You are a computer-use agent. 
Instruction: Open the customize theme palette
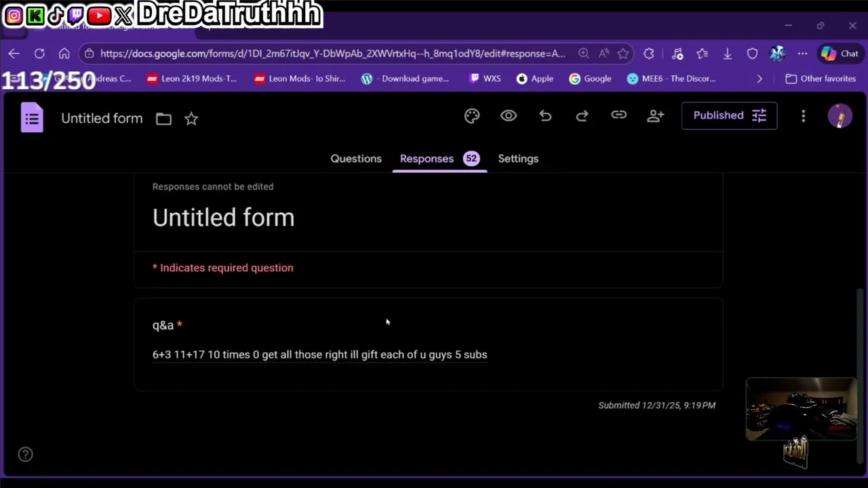tap(472, 116)
